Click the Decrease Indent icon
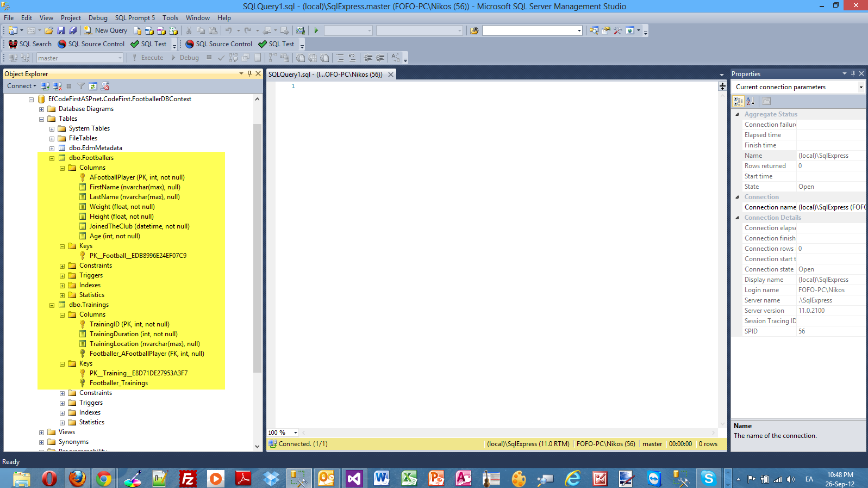868x488 pixels. click(x=368, y=58)
